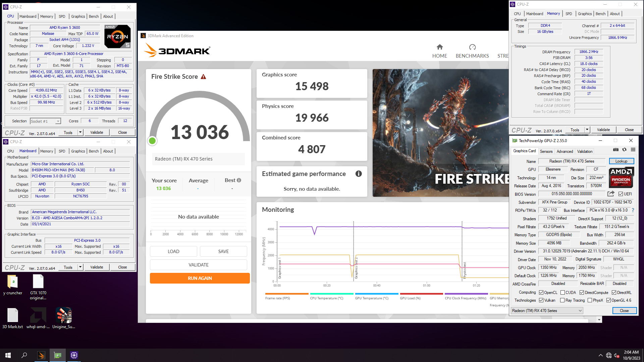The image size is (644, 362).
Task: Show hidden system tray icons
Action: coord(600,355)
